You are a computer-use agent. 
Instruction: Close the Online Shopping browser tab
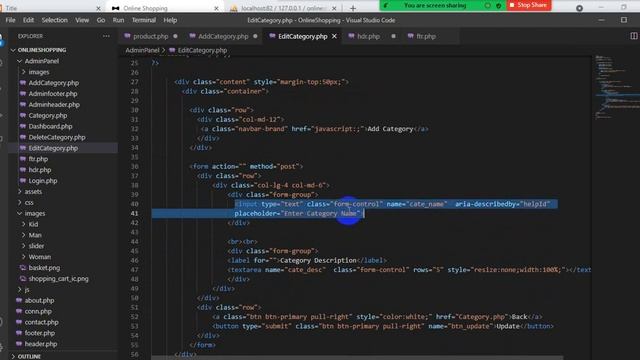216,8
